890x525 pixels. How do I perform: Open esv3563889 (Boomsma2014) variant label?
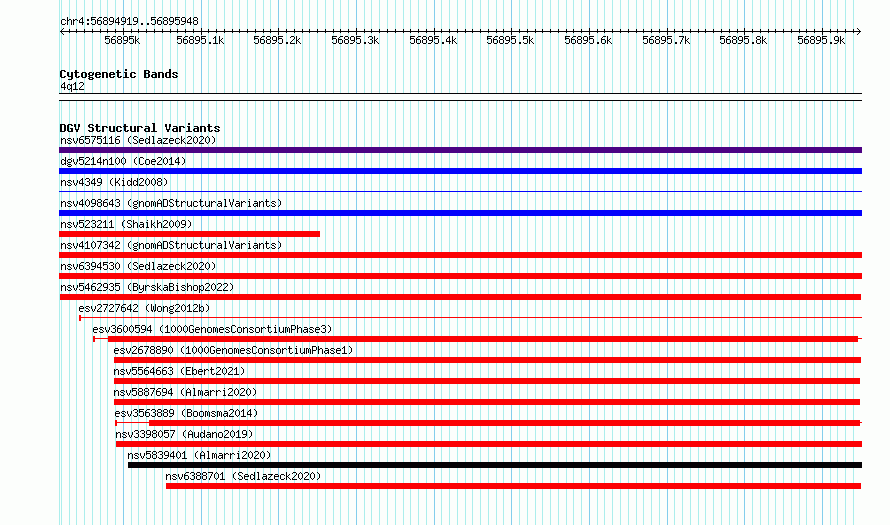click(x=186, y=413)
